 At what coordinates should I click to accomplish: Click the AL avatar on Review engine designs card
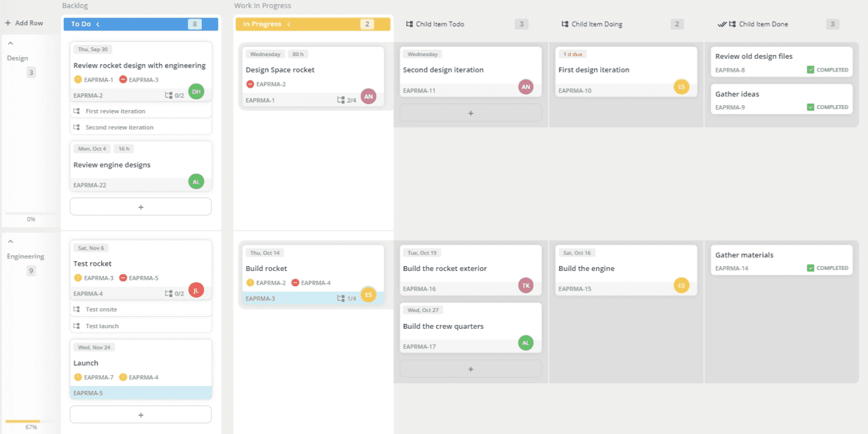coord(196,182)
